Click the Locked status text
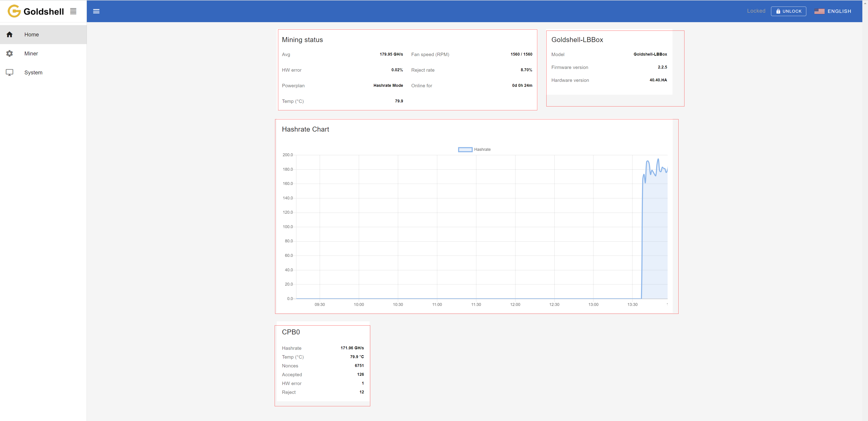 point(756,11)
